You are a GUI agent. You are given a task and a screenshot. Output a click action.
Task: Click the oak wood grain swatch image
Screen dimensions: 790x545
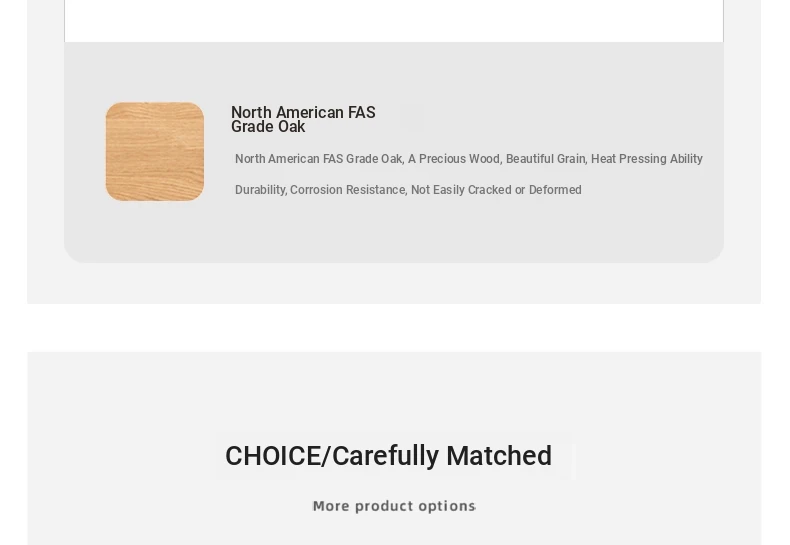tap(155, 152)
